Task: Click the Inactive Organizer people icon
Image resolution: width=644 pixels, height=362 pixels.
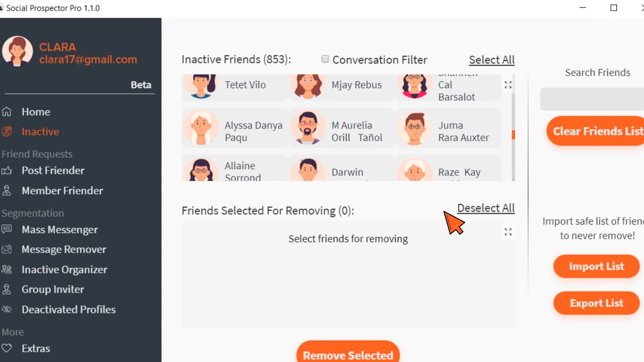Action: [x=7, y=269]
